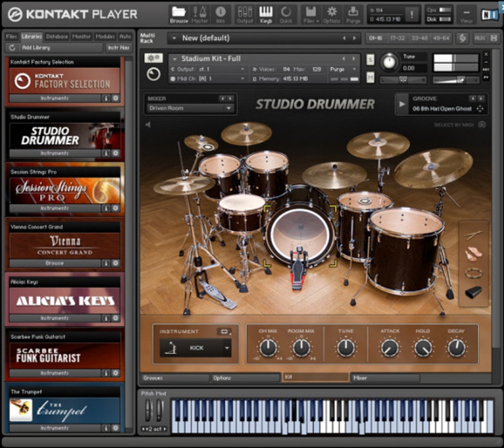Switch to the Database tab

(x=57, y=37)
